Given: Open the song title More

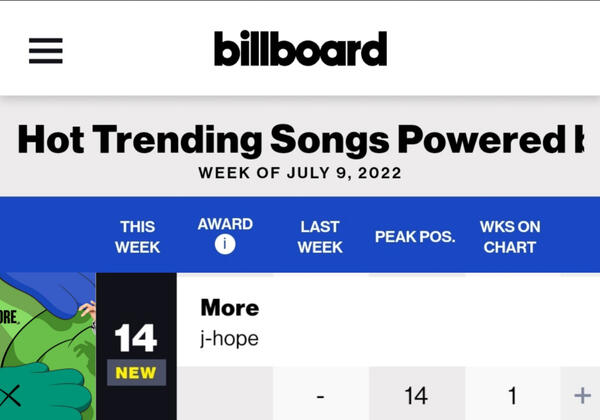Looking at the screenshot, I should tap(230, 307).
